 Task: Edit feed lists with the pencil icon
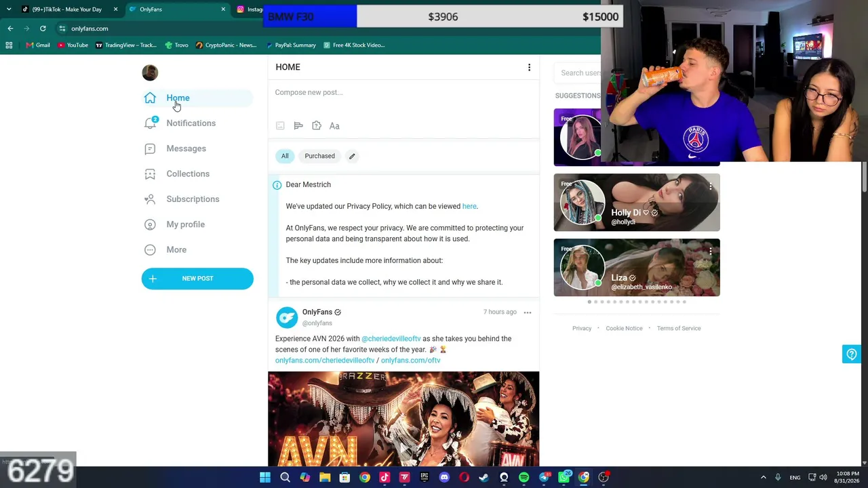(x=352, y=156)
